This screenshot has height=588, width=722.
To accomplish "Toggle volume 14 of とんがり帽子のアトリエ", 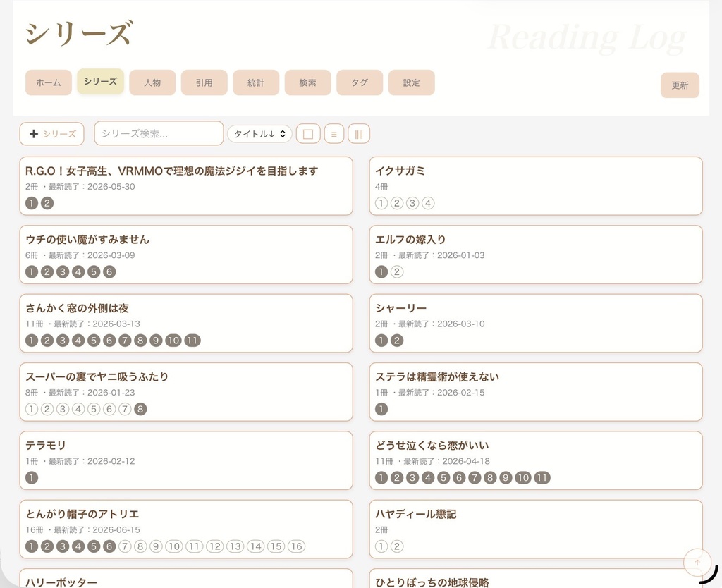I will pyautogui.click(x=255, y=546).
